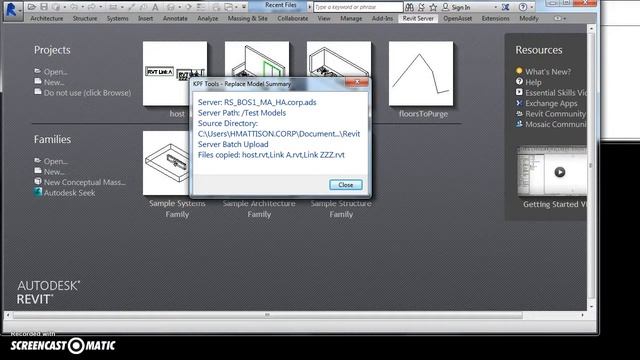This screenshot has height=360, width=640.
Task: Open the Collaborate ribbon tab
Action: [293, 18]
